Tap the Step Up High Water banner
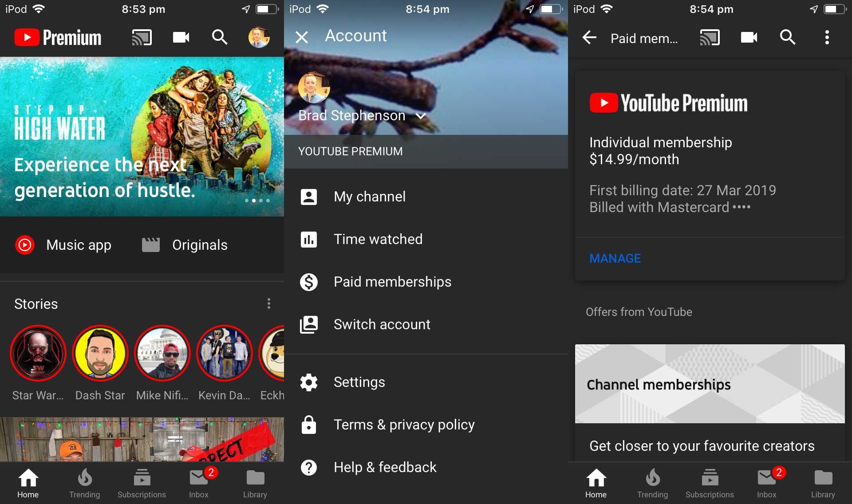This screenshot has width=852, height=504. (x=142, y=137)
